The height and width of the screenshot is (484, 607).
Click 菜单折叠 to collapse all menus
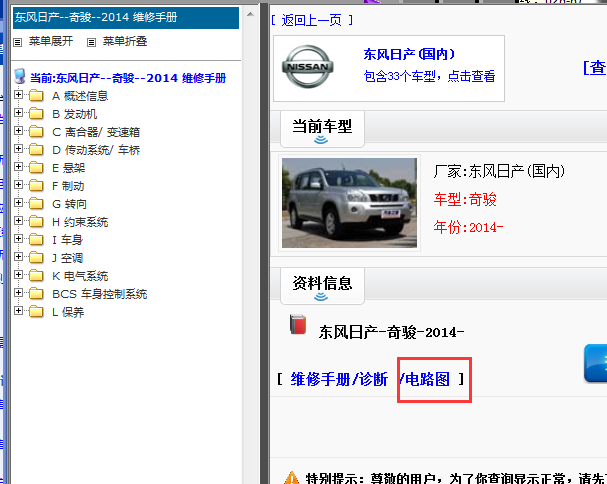click(x=125, y=41)
